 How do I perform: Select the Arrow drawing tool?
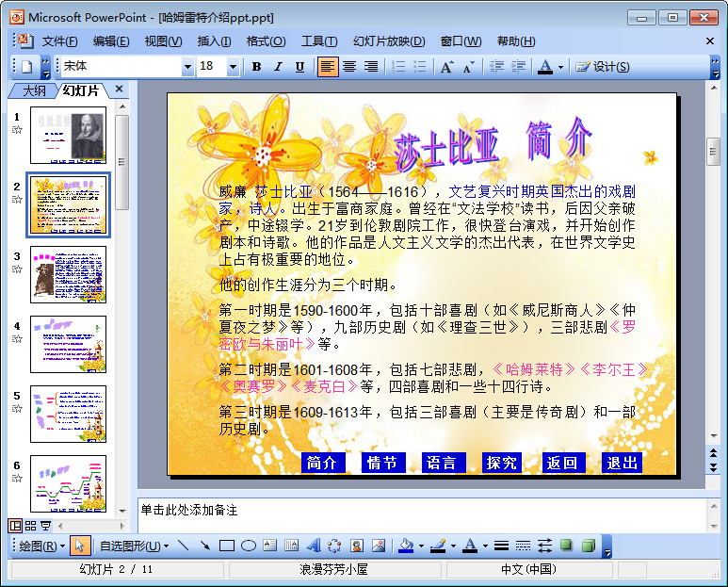(204, 546)
